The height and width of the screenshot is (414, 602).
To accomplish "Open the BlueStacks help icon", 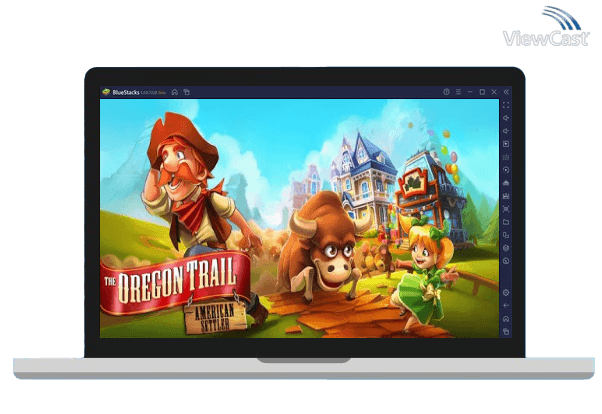I will (446, 92).
